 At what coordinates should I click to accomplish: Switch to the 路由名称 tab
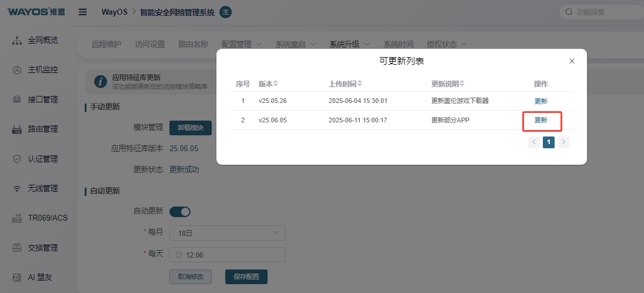[193, 44]
